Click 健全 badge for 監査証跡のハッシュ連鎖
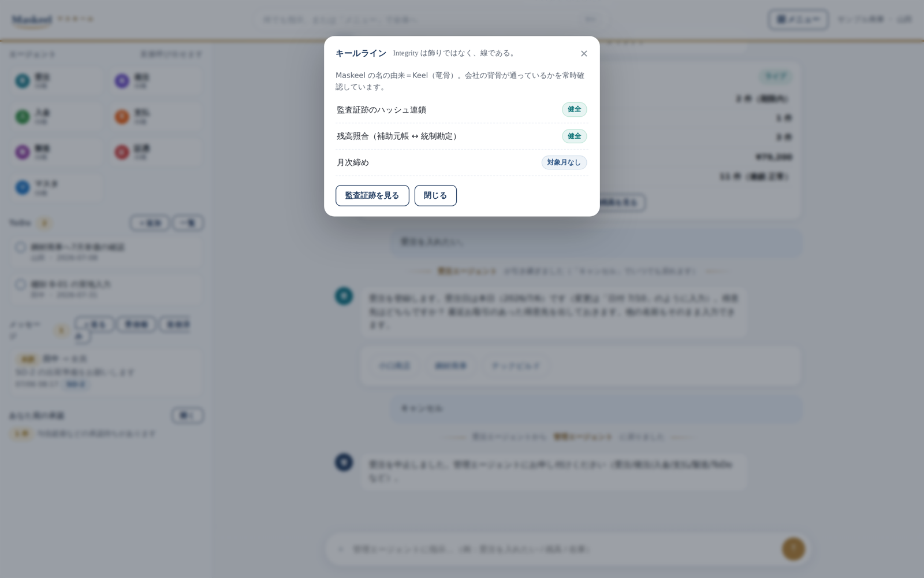This screenshot has height=578, width=924. pyautogui.click(x=574, y=110)
